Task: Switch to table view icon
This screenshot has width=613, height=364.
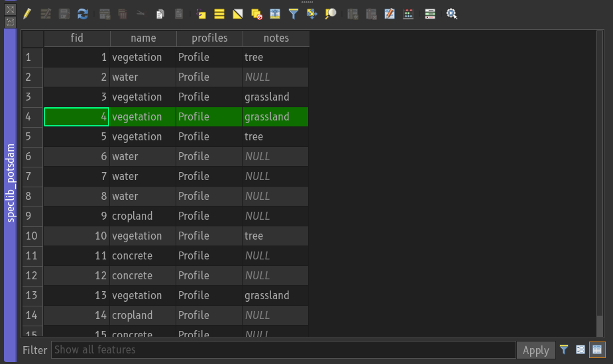Action: pos(597,349)
